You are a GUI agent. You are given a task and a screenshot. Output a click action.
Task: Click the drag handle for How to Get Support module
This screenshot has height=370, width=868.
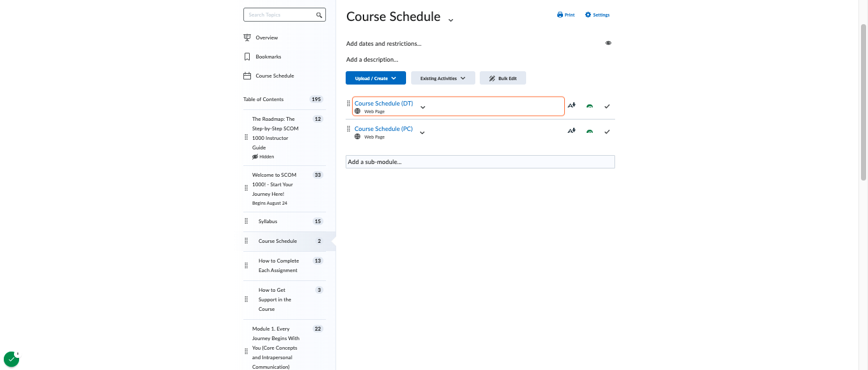pyautogui.click(x=247, y=299)
